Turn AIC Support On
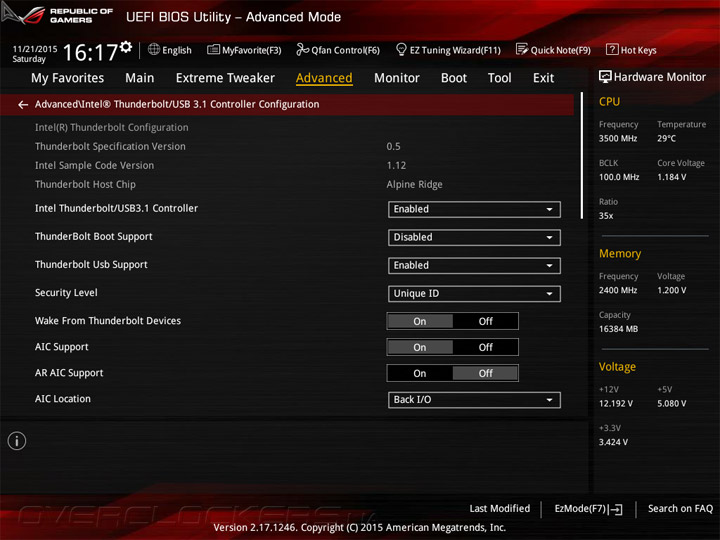 420,348
